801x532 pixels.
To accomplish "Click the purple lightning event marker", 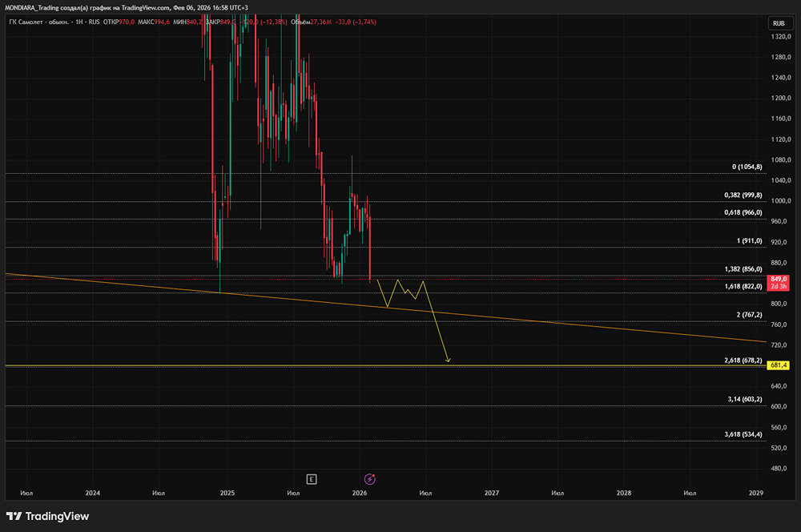I will [x=370, y=479].
